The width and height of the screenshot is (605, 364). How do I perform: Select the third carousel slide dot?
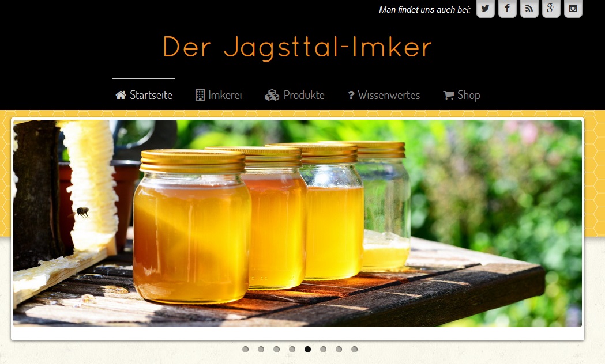pyautogui.click(x=277, y=349)
